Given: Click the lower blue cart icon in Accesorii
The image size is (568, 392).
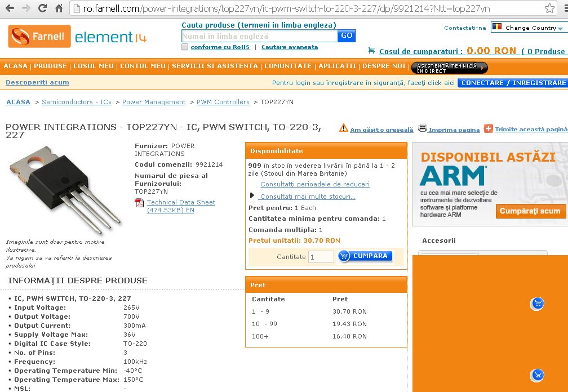Looking at the screenshot, I should pos(537,375).
